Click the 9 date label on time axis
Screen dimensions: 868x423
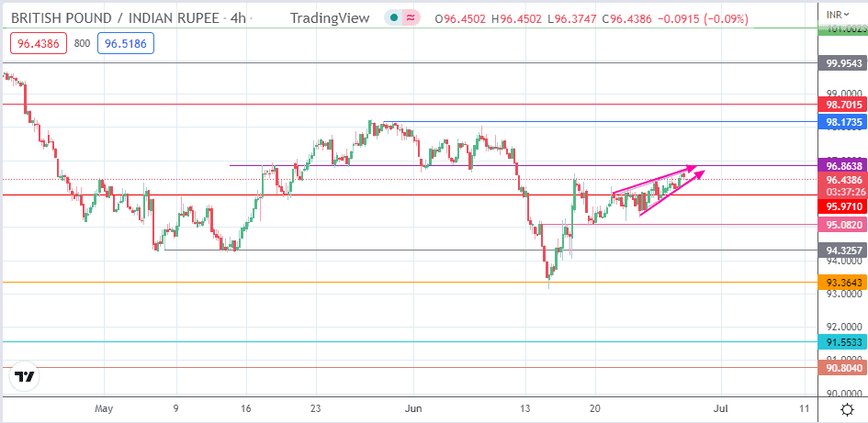pos(175,409)
